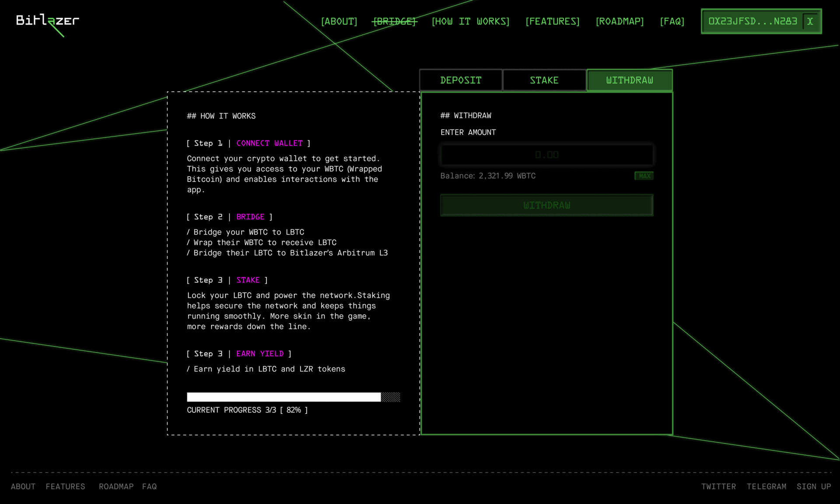Switch to the STAKE tab
Screen dimensions: 840x504
[x=544, y=80]
